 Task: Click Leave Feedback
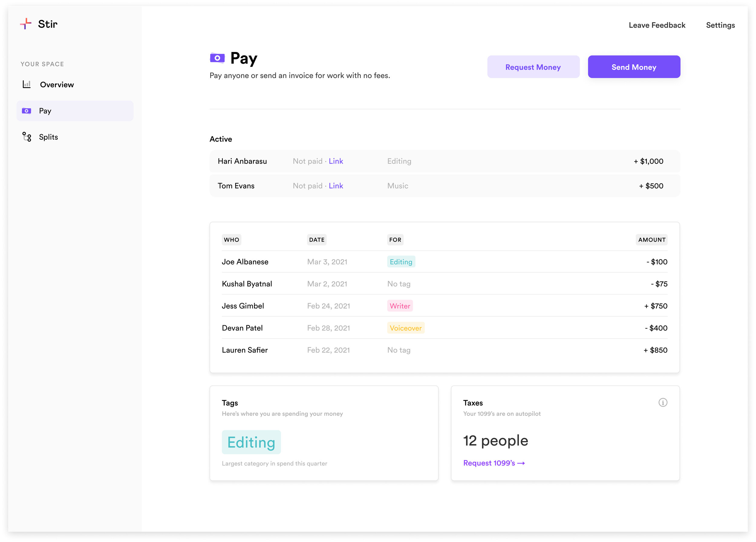(657, 25)
